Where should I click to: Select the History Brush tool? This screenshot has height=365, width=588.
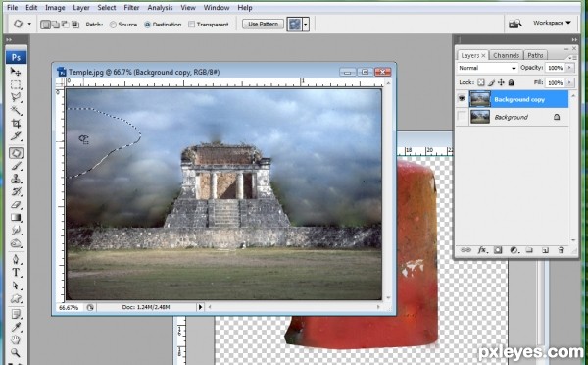pos(16,191)
